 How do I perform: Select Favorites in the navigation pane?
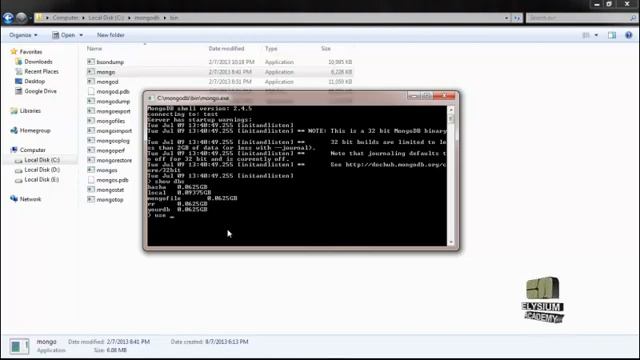[31, 52]
